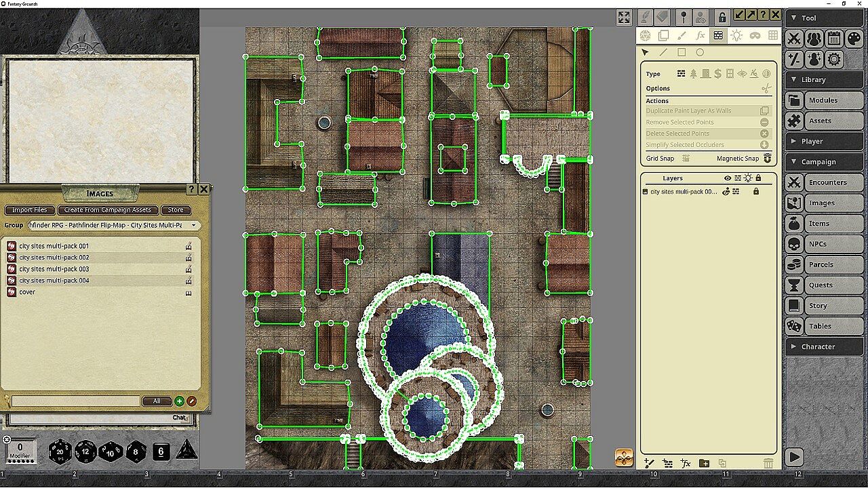The image size is (868, 488).
Task: Open the options gear tool
Action: pos(834,59)
